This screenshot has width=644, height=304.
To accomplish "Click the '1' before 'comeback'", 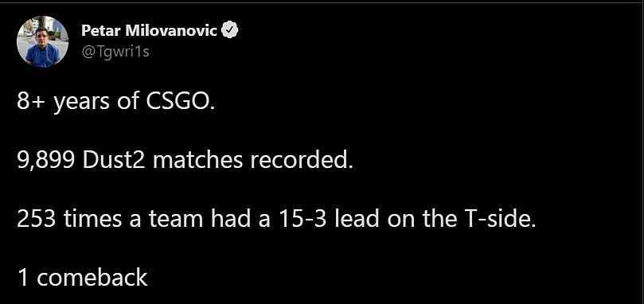I will [23, 278].
